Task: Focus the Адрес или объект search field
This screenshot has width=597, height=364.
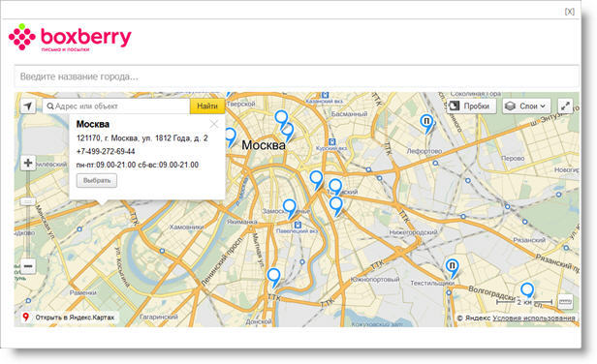Action: click(x=116, y=106)
